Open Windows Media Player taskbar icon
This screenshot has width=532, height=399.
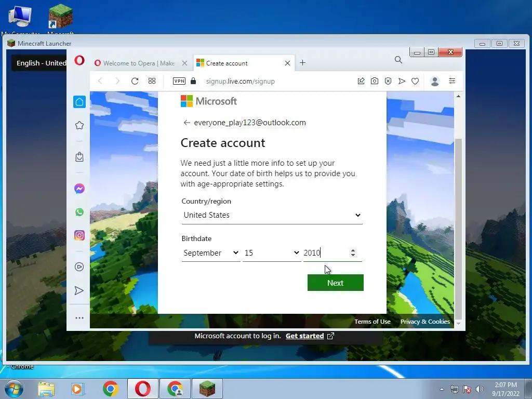coord(77,389)
